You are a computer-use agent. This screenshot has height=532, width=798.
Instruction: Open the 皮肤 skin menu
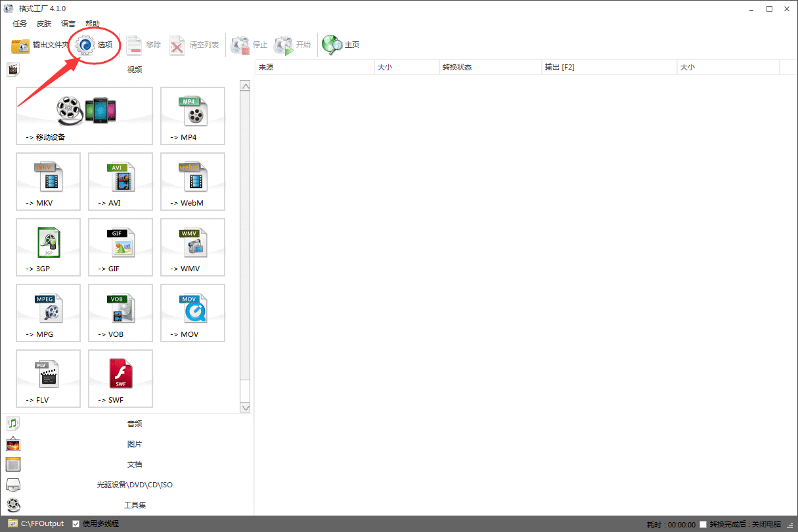pyautogui.click(x=44, y=24)
